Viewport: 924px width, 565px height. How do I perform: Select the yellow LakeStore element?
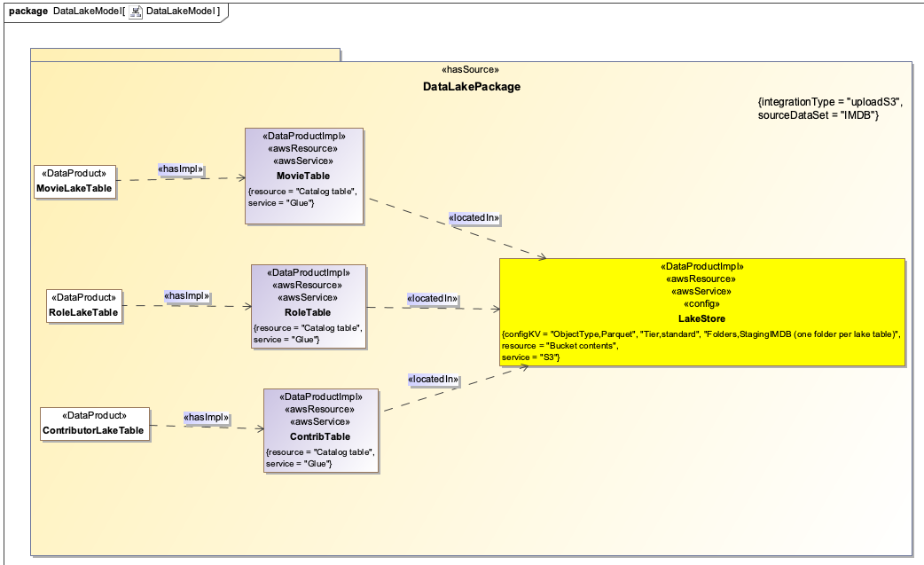(702, 310)
